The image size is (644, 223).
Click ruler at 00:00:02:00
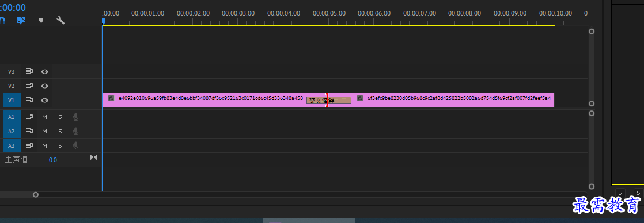[193, 13]
